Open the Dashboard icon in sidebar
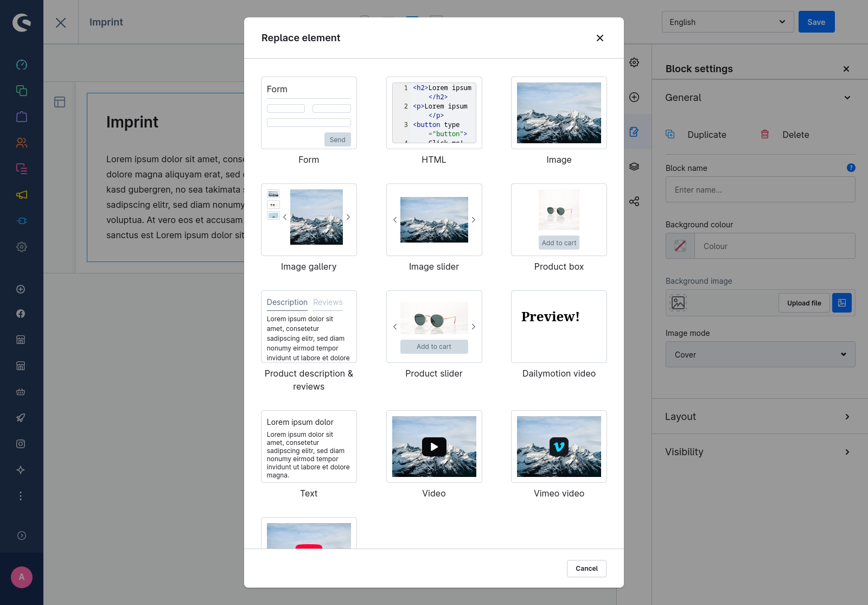 pyautogui.click(x=22, y=65)
